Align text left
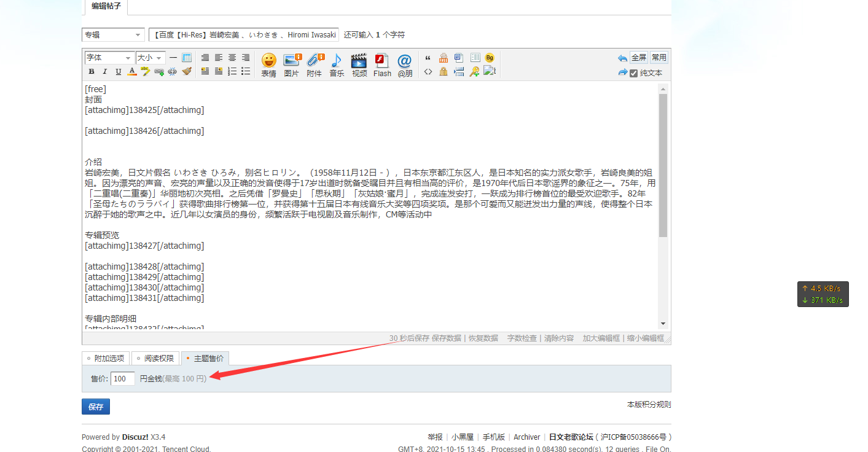This screenshot has width=868, height=452. coord(219,58)
